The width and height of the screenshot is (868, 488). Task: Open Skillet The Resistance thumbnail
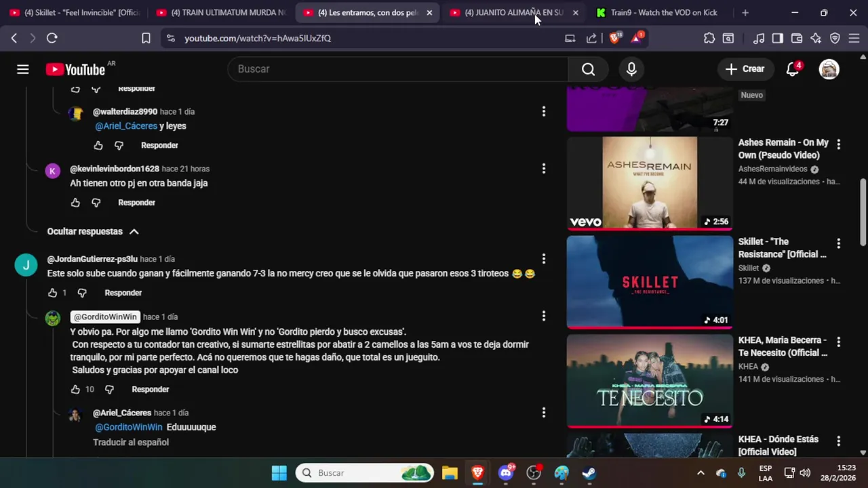click(x=650, y=282)
